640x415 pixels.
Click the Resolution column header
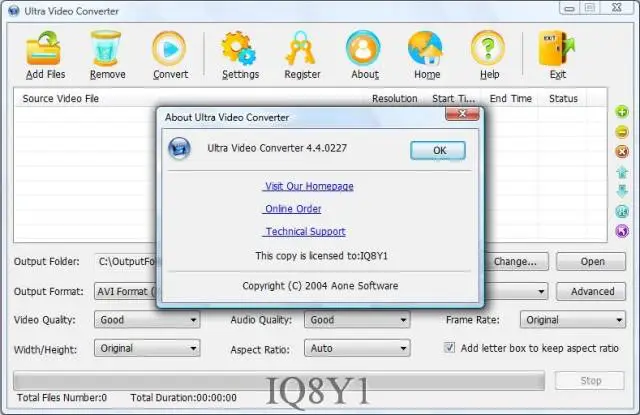[x=394, y=98]
